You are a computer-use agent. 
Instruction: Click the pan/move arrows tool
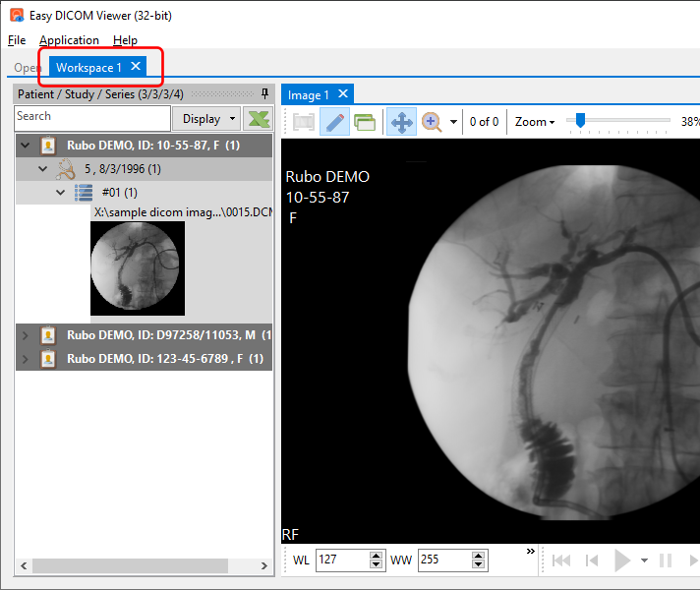click(x=401, y=122)
